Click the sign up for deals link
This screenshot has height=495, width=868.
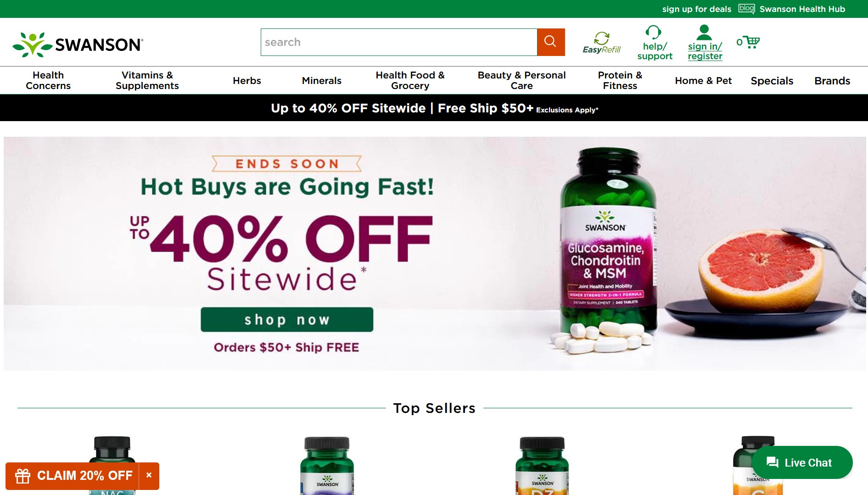696,9
